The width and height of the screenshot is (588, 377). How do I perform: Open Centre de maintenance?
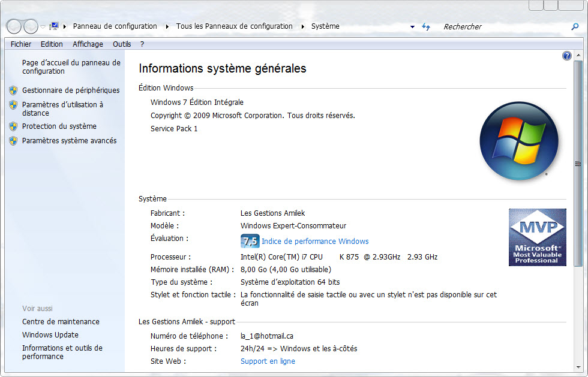(x=61, y=321)
